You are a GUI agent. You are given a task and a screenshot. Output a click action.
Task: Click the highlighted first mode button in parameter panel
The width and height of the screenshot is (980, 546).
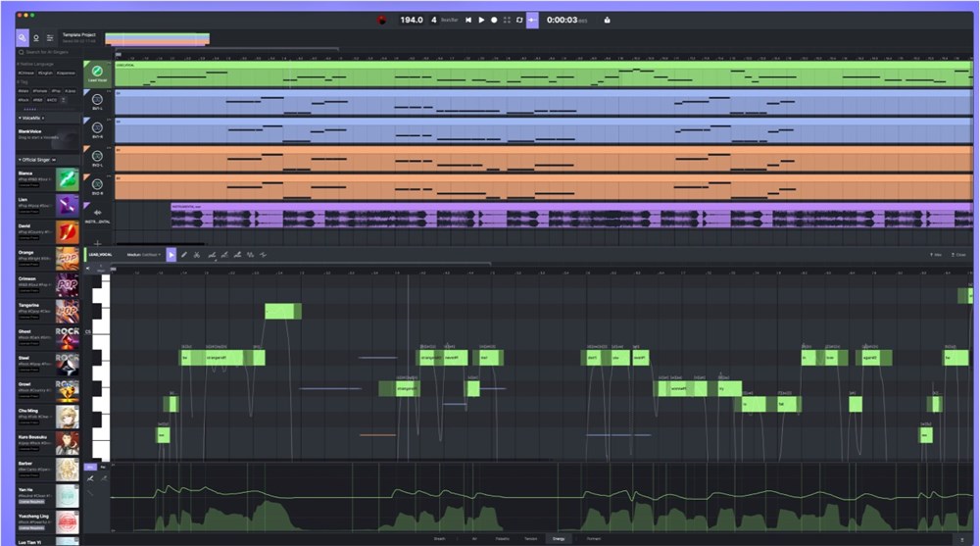pyautogui.click(x=90, y=468)
